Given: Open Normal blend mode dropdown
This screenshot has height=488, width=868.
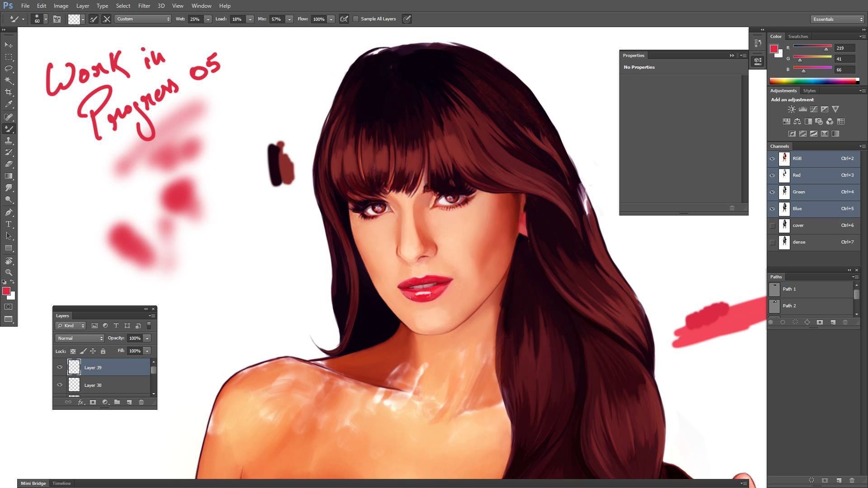Looking at the screenshot, I should 80,338.
